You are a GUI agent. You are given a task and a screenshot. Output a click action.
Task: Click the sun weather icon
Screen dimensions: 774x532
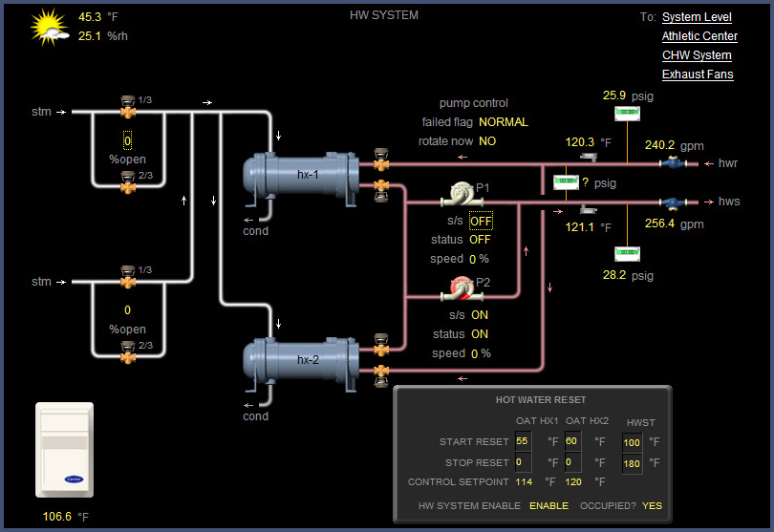(48, 28)
